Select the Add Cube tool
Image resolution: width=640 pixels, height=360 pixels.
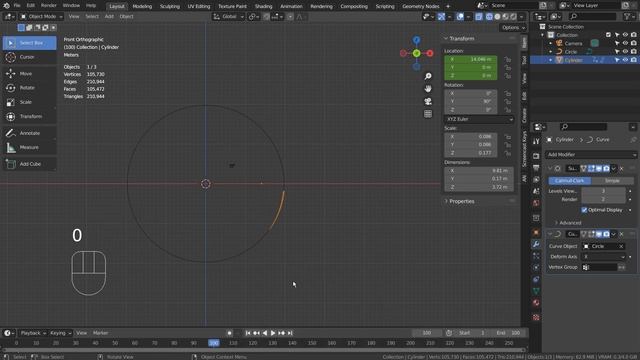pyautogui.click(x=29, y=164)
